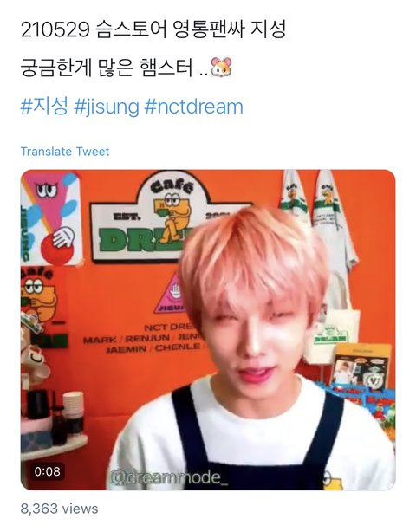Open the #지성 hashtag
Image resolution: width=416 pixels, height=532 pixels.
point(44,107)
